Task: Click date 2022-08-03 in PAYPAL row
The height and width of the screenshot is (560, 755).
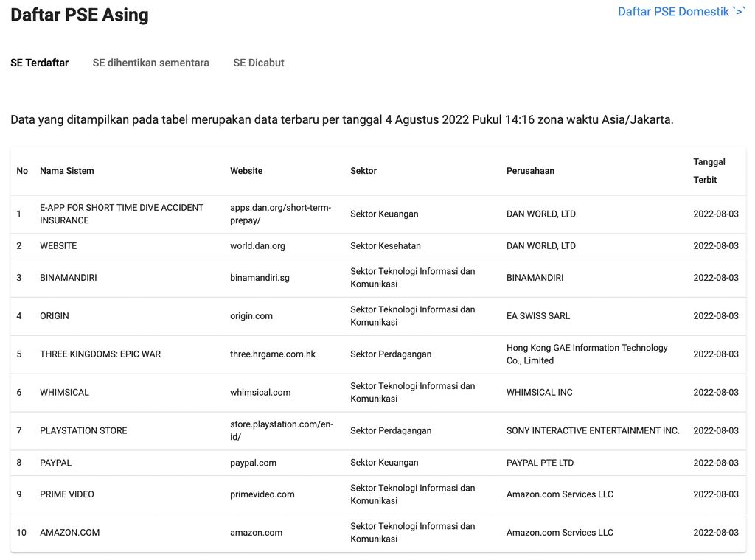Action: pos(715,463)
